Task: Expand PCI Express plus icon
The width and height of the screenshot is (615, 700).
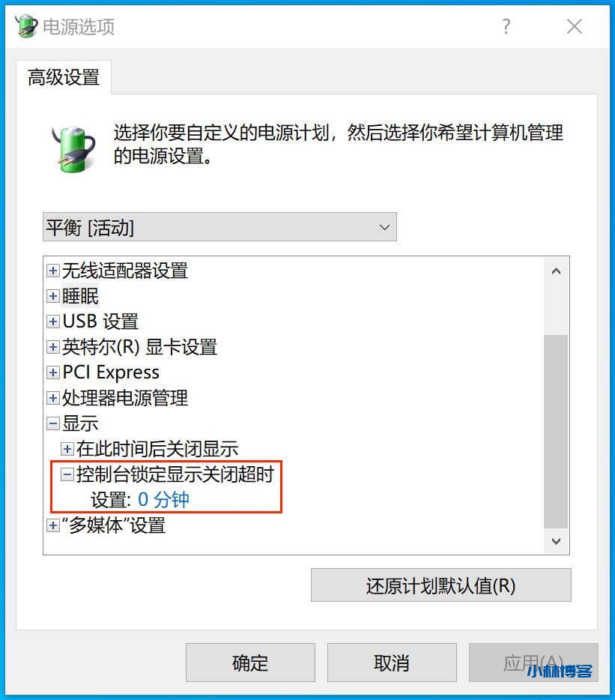Action: point(52,372)
